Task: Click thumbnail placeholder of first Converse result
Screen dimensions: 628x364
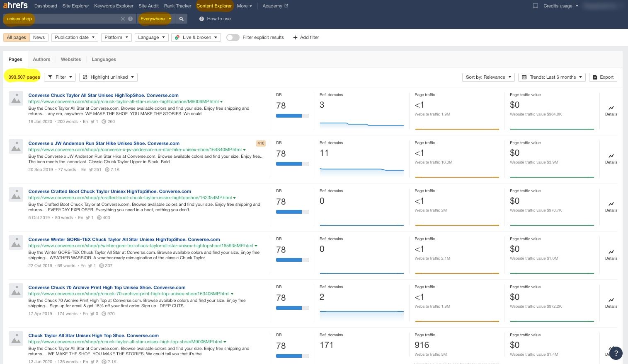Action: tap(16, 99)
